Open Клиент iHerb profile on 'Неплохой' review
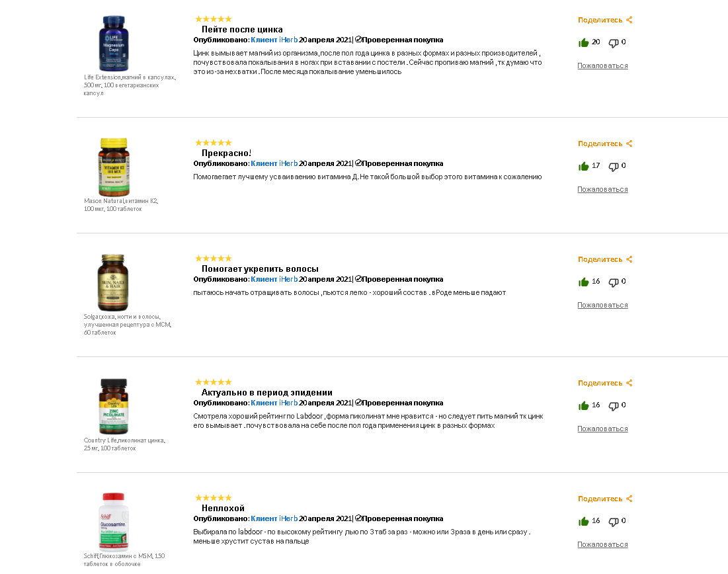The width and height of the screenshot is (728, 574). coord(274,518)
